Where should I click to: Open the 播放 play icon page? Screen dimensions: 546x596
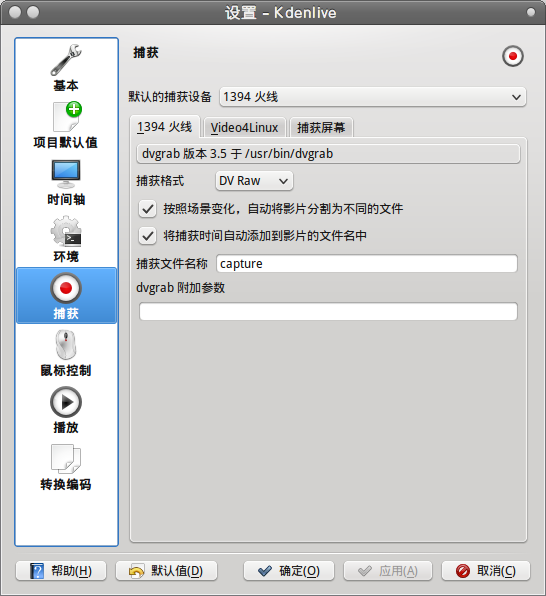tap(66, 410)
